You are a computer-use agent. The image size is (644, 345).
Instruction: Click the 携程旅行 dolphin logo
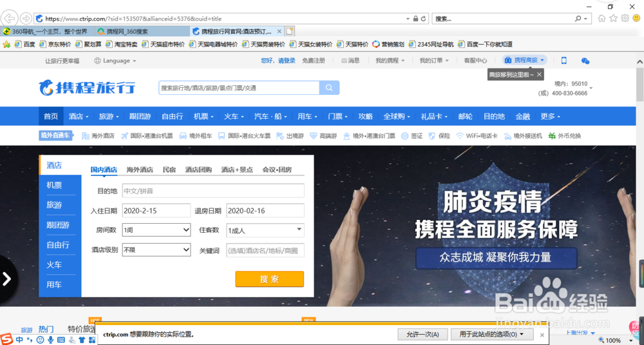coord(87,87)
